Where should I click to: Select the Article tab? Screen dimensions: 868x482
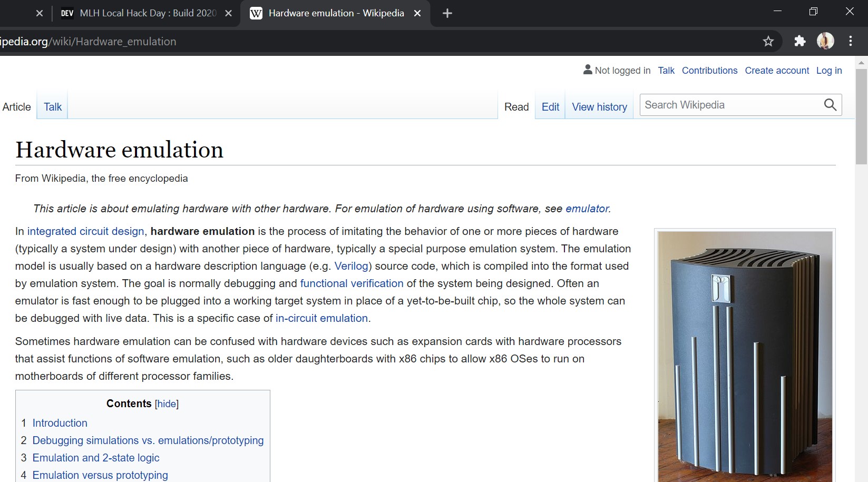[x=17, y=107]
